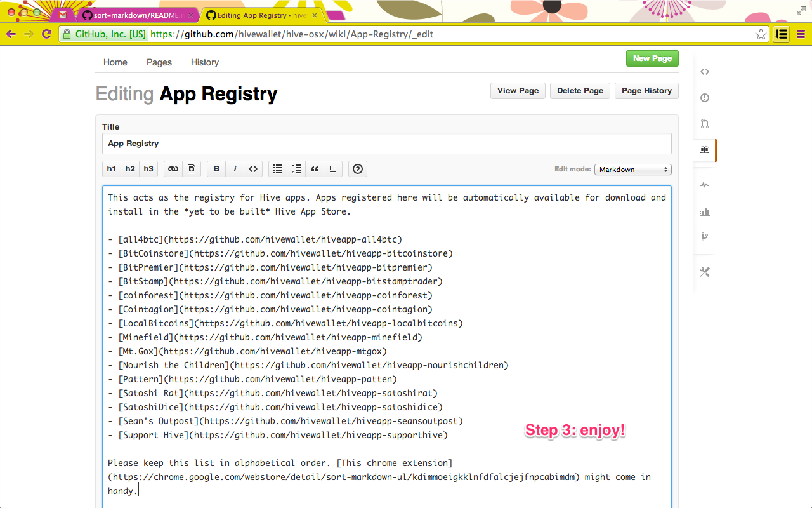Click the [Mt.Gox] list line

pyautogui.click(x=247, y=351)
